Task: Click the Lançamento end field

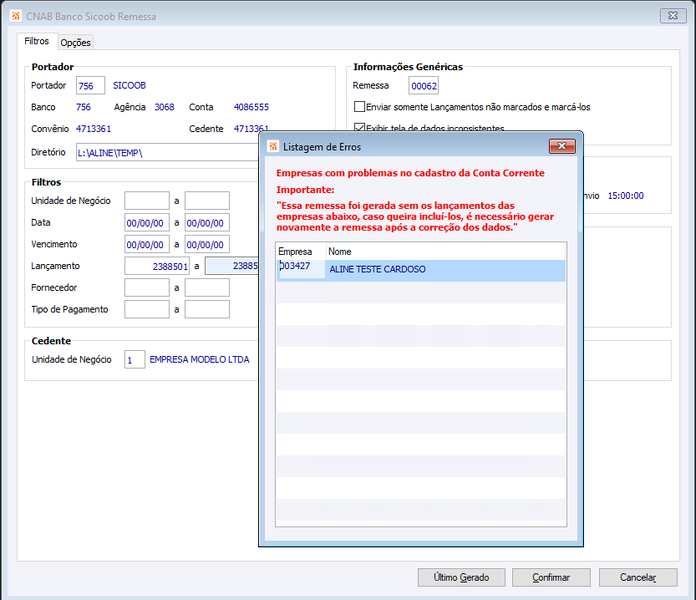Action: click(x=232, y=266)
